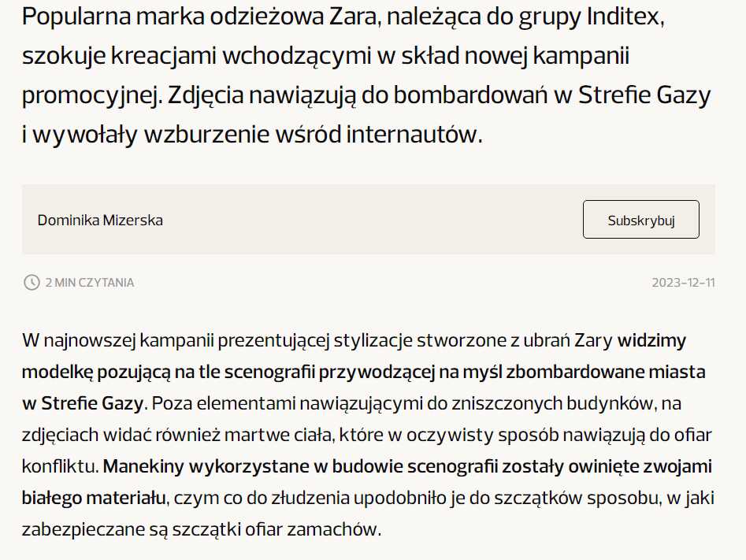Click the word "Inditex" in lead paragraph
Image resolution: width=746 pixels, height=560 pixels.
click(x=625, y=17)
